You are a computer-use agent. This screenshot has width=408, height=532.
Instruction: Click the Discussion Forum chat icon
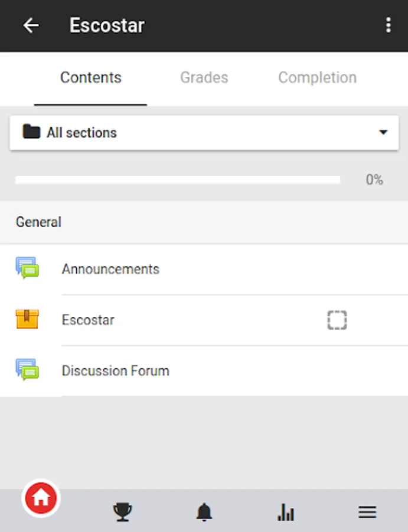pyautogui.click(x=27, y=370)
